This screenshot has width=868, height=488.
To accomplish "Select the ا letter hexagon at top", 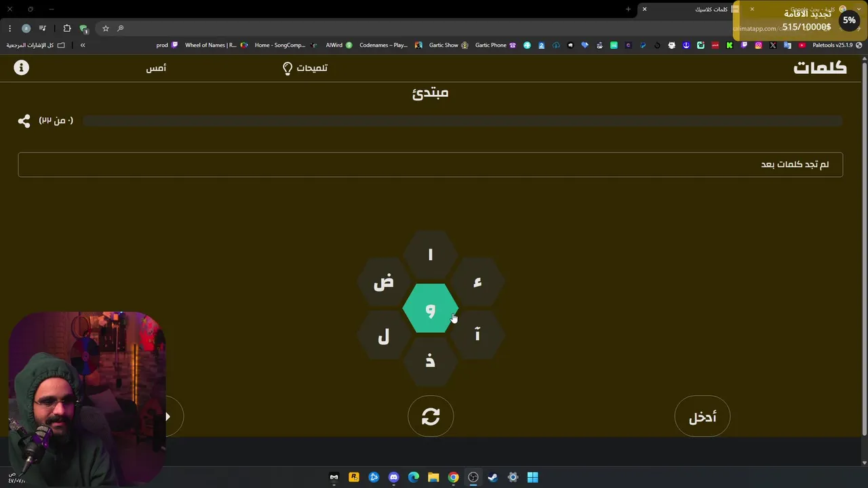I will (x=430, y=255).
